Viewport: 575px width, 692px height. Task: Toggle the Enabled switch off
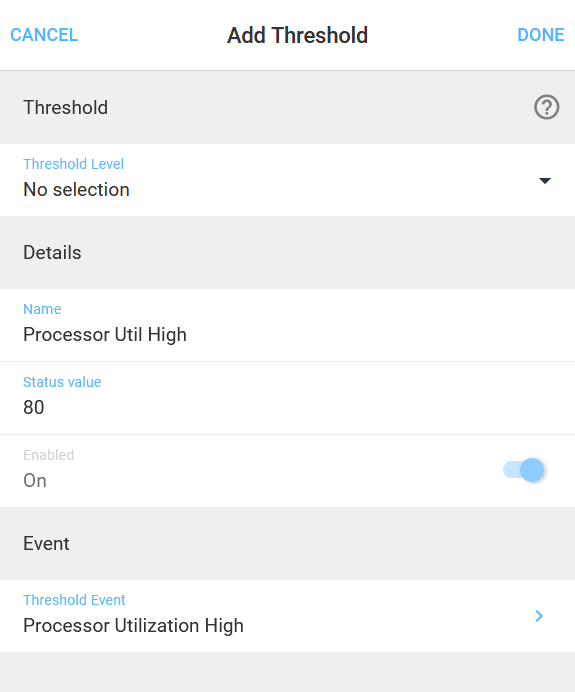[523, 470]
